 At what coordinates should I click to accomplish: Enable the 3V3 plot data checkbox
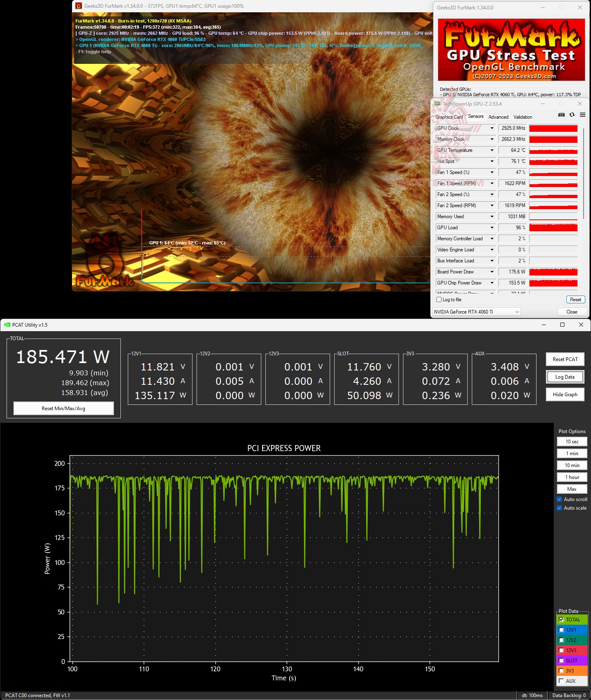[561, 671]
